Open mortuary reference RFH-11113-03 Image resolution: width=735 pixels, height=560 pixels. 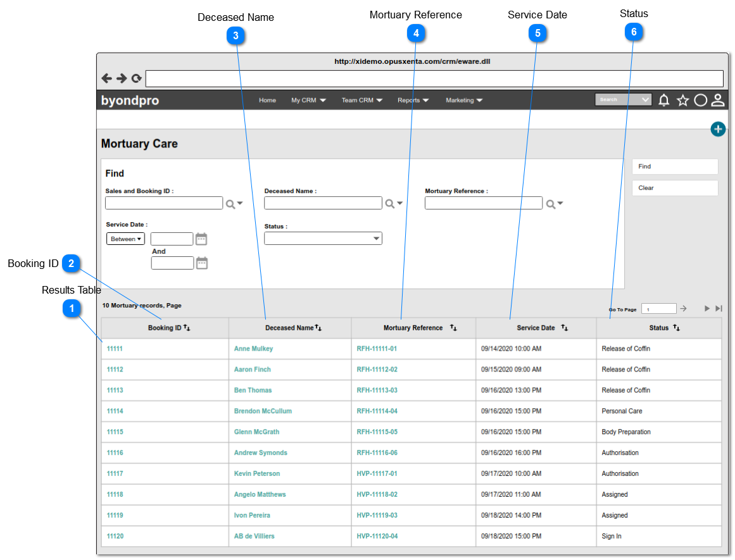tap(377, 390)
